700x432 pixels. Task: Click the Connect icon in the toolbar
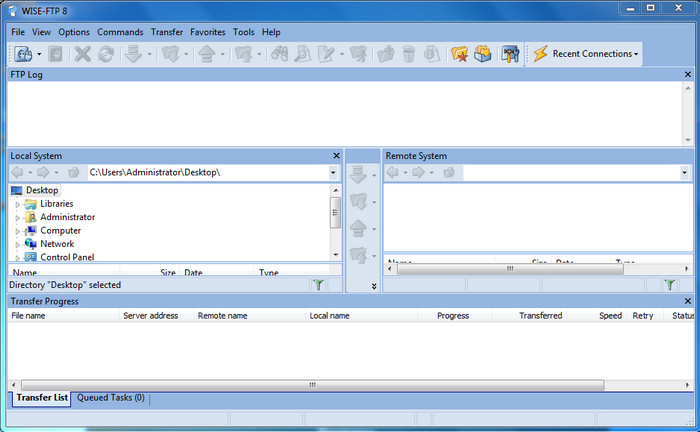pyautogui.click(x=21, y=54)
